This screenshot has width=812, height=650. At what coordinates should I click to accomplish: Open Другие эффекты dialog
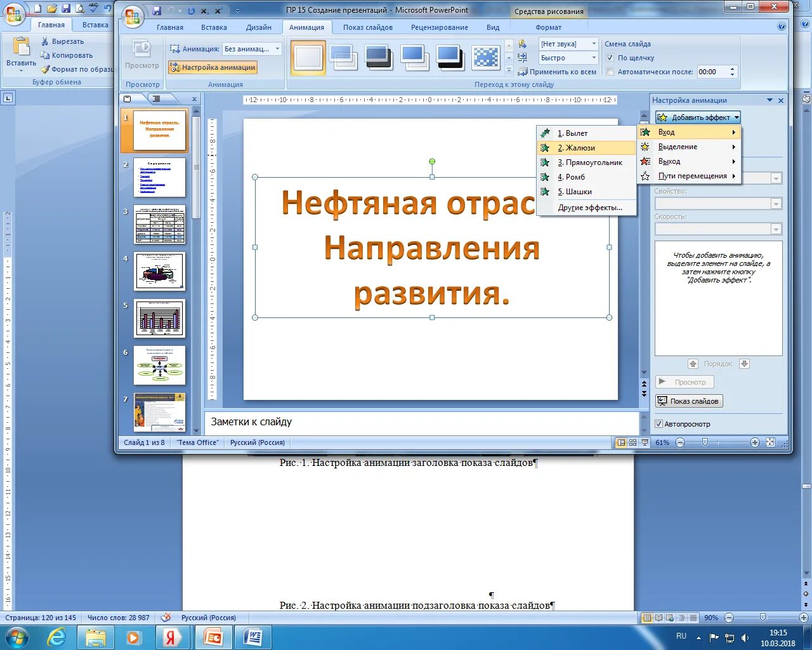click(586, 208)
